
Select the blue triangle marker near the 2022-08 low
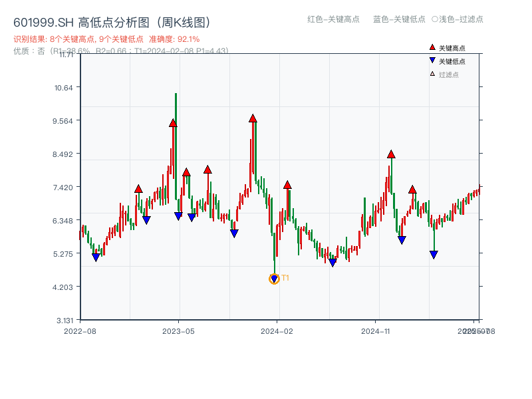[95, 255]
